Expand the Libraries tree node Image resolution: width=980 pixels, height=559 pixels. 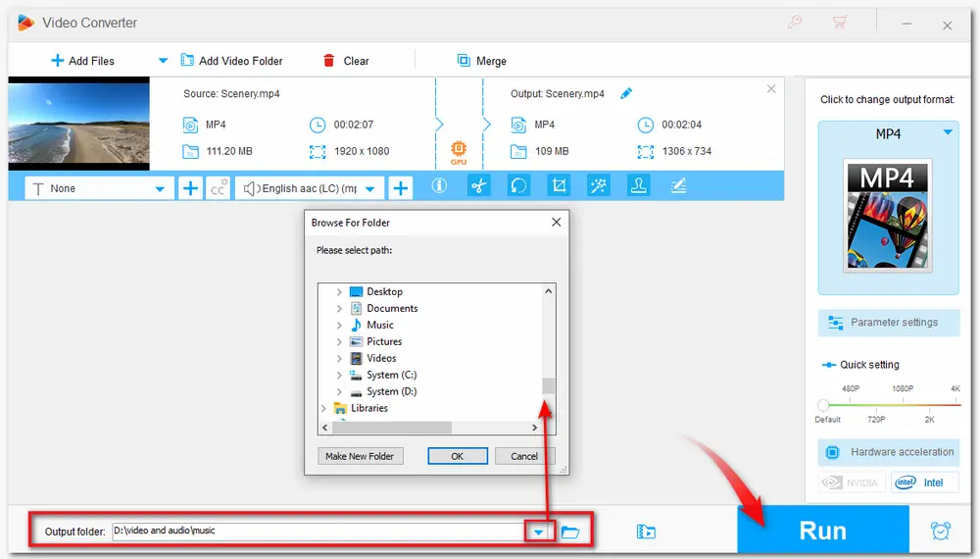(x=323, y=408)
